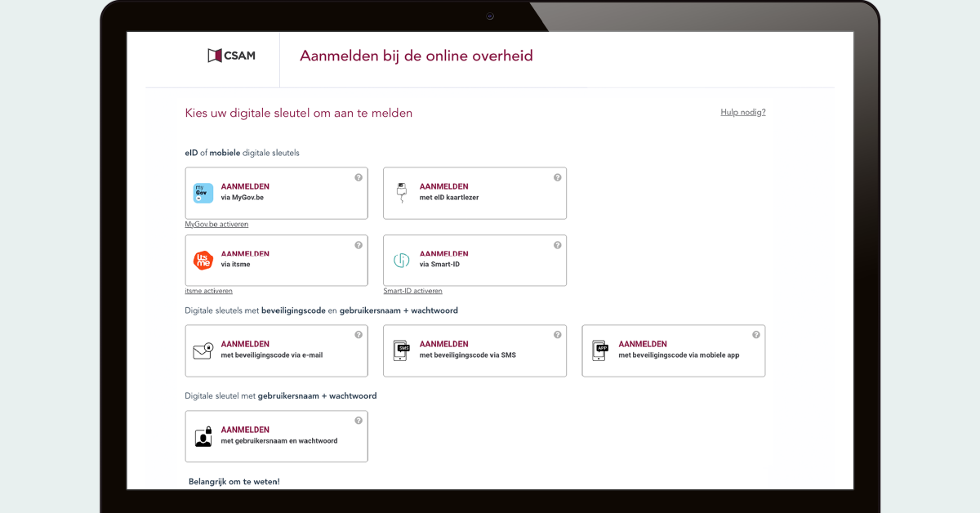The image size is (980, 513).
Task: Follow 'MyGov.be activeren' link
Action: click(216, 224)
